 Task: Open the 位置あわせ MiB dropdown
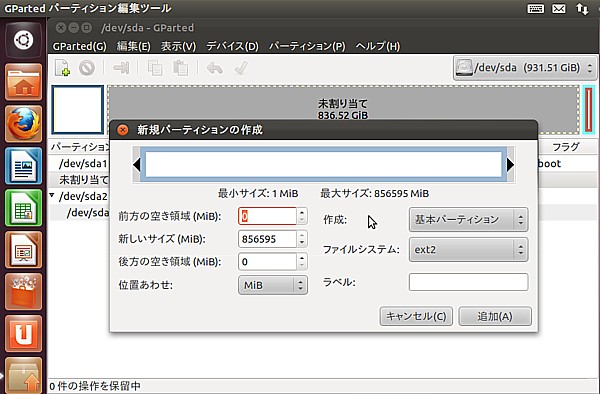[x=273, y=285]
